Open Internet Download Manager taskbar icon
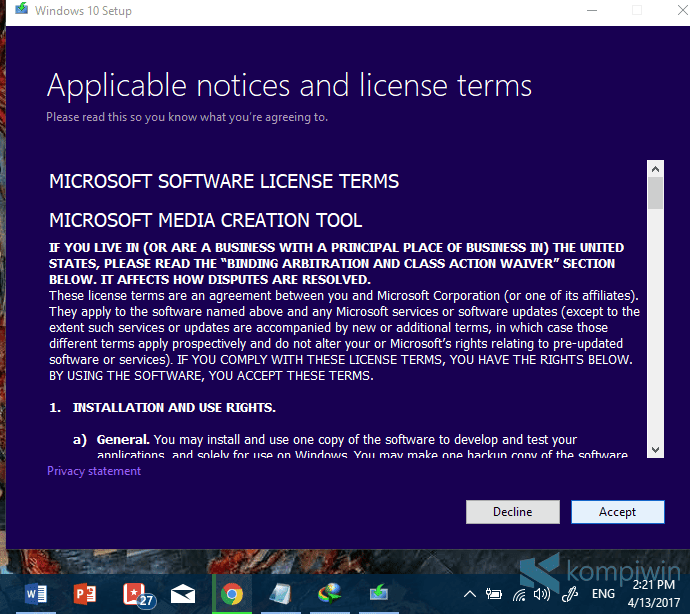The height and width of the screenshot is (614, 690). click(x=329, y=594)
